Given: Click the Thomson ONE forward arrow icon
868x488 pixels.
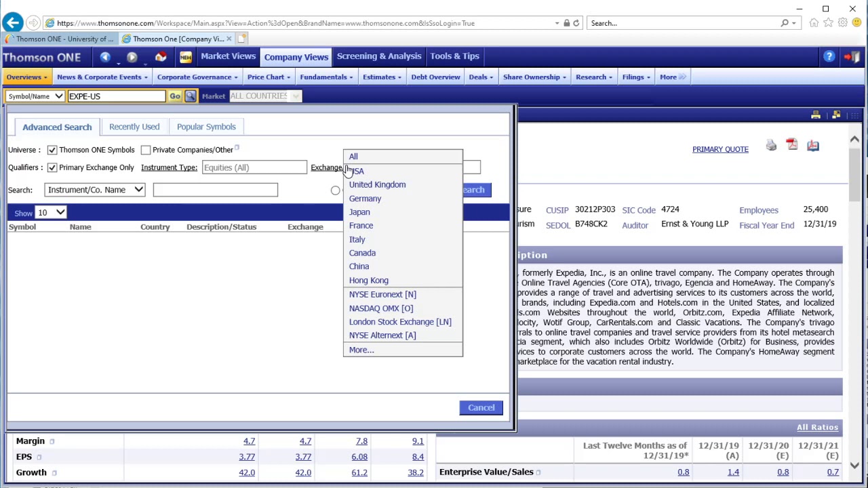Looking at the screenshot, I should pyautogui.click(x=132, y=57).
